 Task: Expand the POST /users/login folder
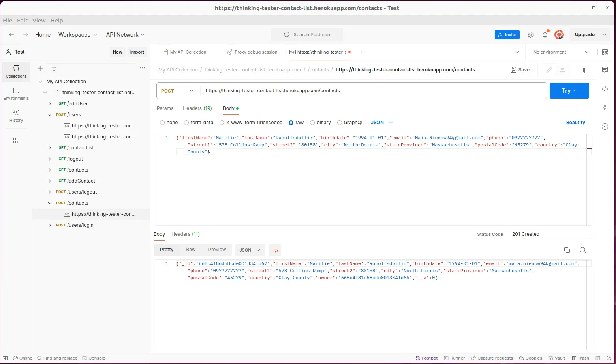50,225
